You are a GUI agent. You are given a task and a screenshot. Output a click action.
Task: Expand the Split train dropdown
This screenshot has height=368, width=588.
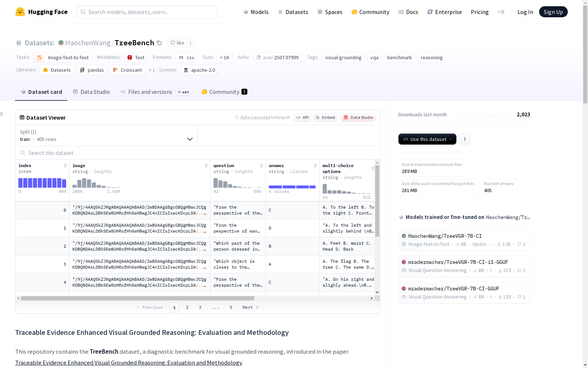(106, 135)
